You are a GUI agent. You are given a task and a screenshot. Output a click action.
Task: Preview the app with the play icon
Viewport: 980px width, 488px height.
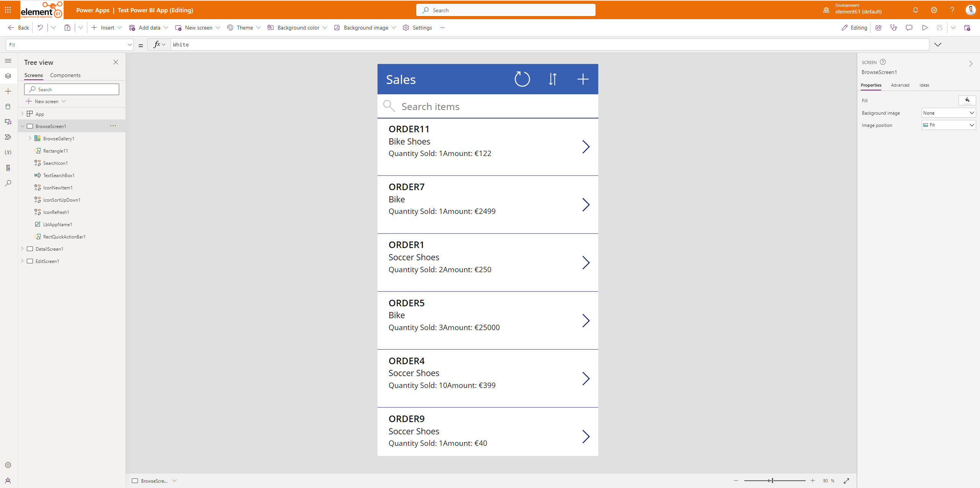pos(924,27)
